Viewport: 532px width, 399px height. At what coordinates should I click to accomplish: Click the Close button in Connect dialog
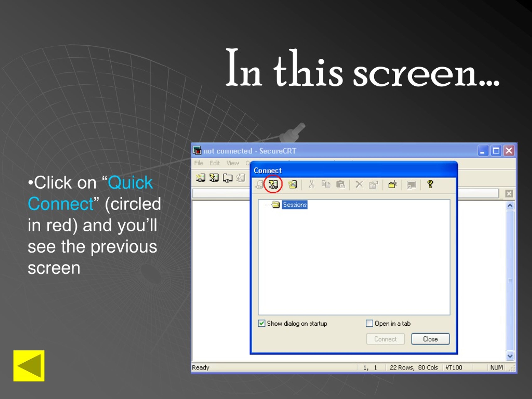[x=430, y=339]
